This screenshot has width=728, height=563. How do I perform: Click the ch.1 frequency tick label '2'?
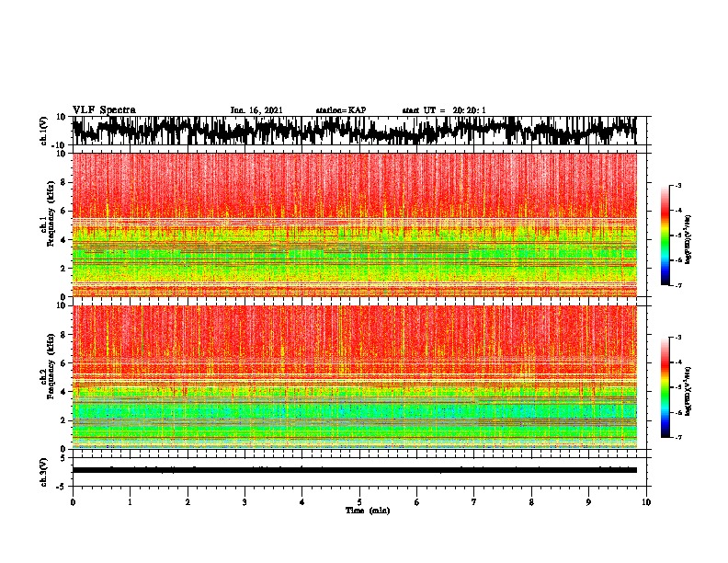click(64, 269)
